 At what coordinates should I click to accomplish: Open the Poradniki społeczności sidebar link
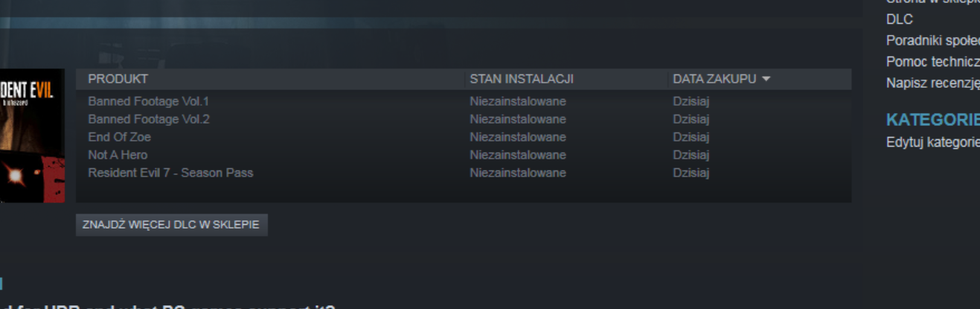pos(933,40)
